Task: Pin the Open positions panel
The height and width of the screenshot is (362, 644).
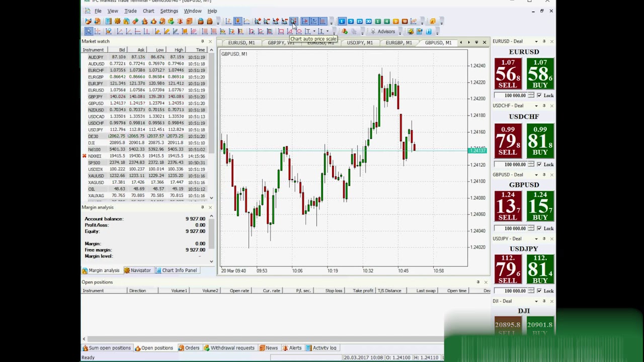Action: 478,282
